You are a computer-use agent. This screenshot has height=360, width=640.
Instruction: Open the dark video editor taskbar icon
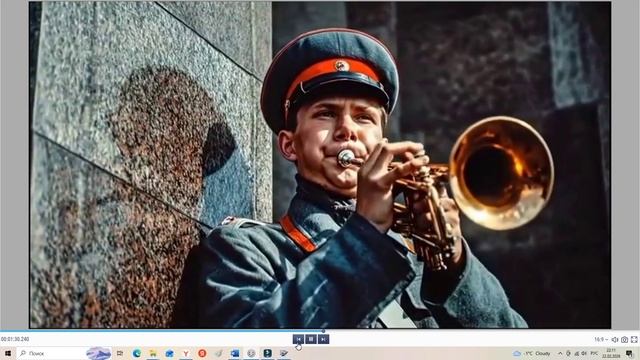pyautogui.click(x=267, y=353)
